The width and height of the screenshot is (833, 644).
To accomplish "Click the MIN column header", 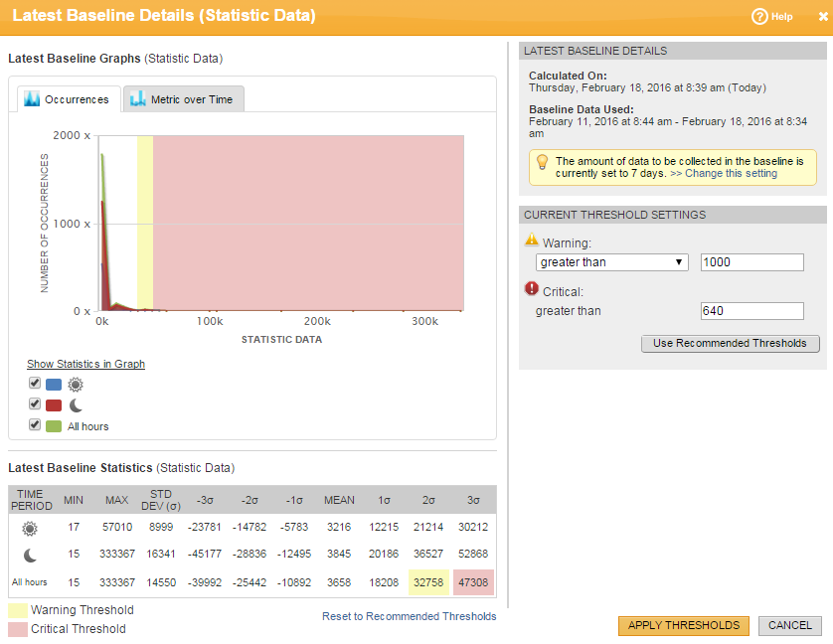I will coord(74,500).
